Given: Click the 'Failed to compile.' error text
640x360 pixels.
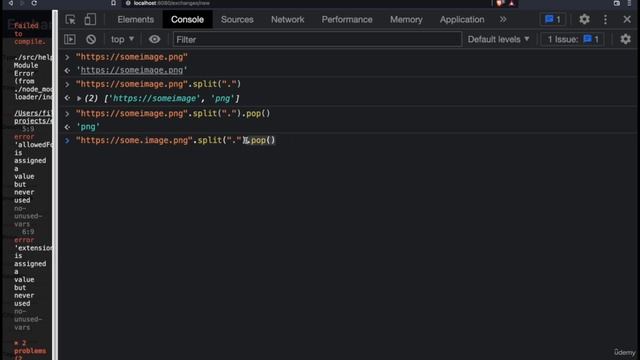Looking at the screenshot, I should tap(29, 33).
